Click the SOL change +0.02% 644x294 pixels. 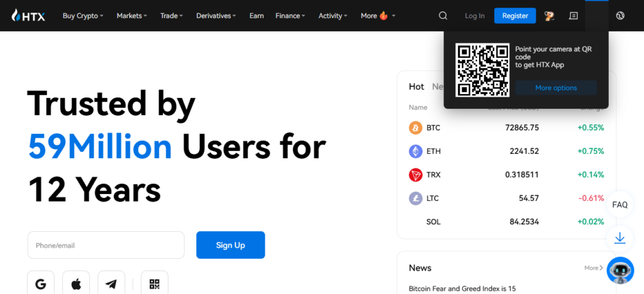coord(591,222)
